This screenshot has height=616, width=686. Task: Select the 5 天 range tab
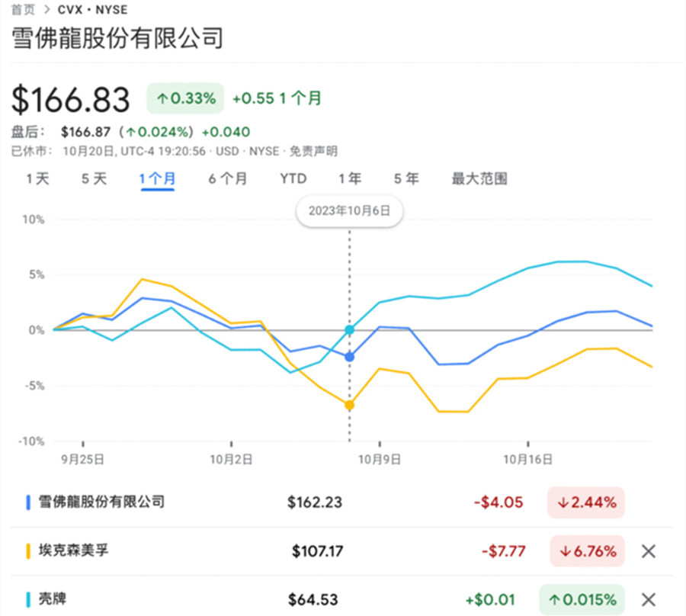(x=94, y=178)
